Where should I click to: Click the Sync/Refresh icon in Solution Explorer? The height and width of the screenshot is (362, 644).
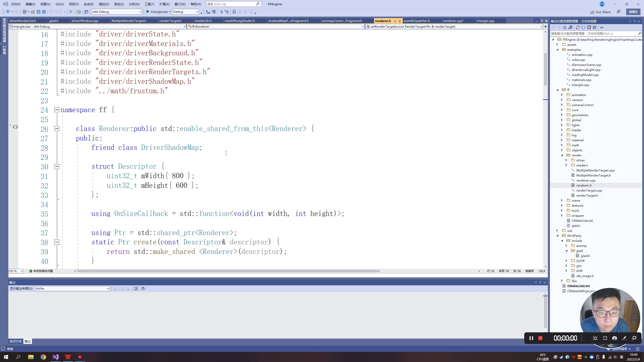pos(578,27)
